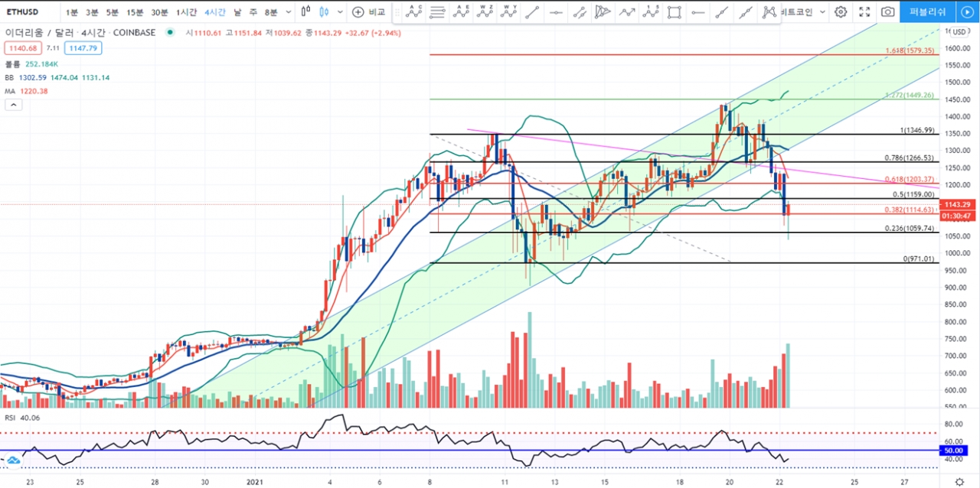Switch to the 15분 timeframe

tap(135, 12)
